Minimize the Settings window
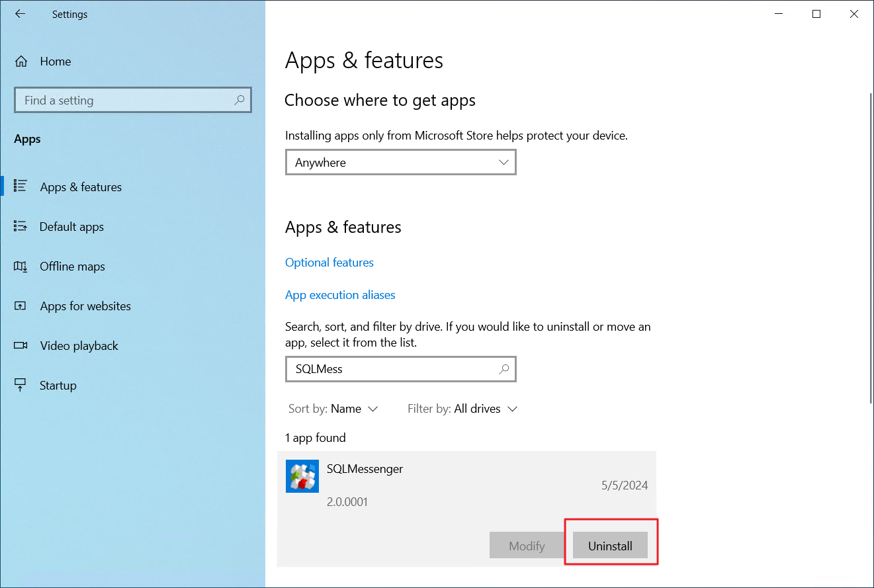This screenshot has width=874, height=588. [x=779, y=14]
